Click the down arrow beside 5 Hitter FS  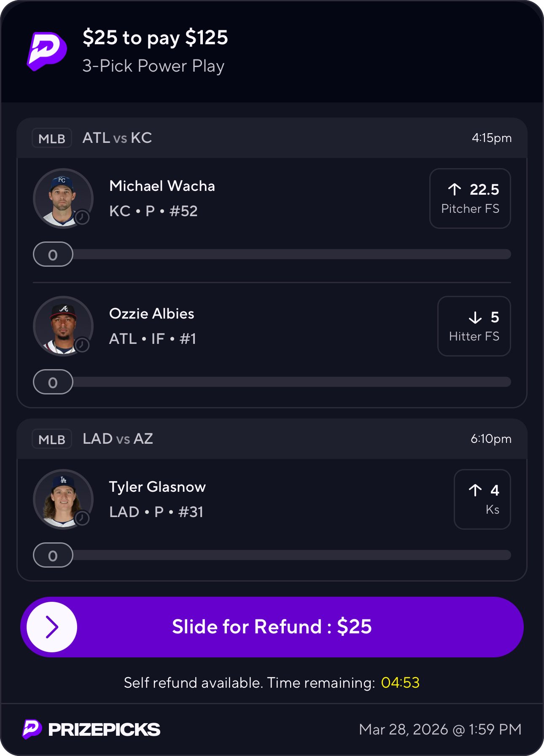(x=475, y=317)
